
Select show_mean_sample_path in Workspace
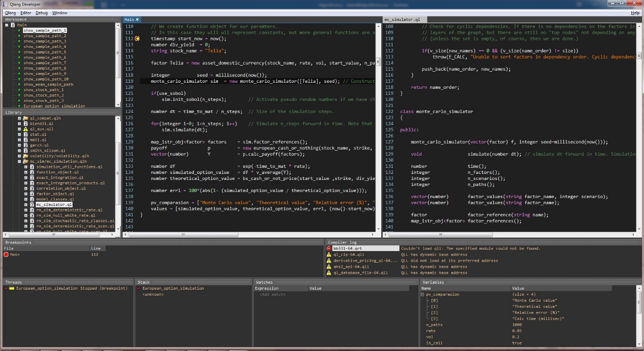[x=48, y=85]
